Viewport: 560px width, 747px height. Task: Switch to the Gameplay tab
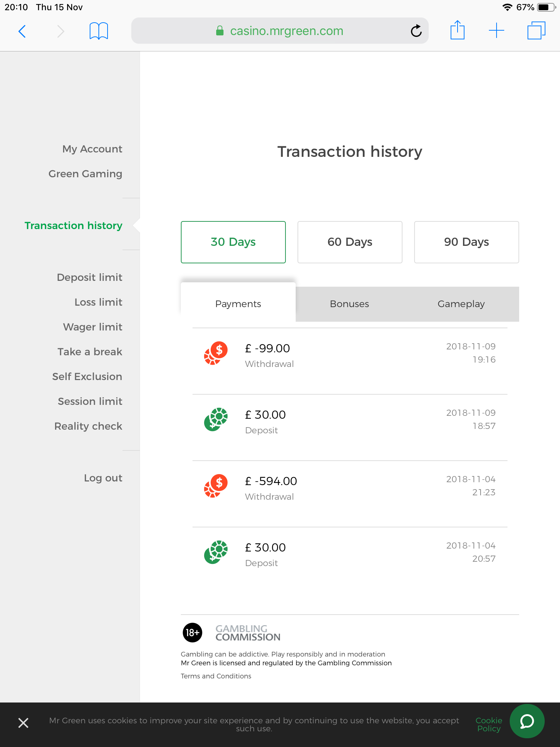pos(461,304)
